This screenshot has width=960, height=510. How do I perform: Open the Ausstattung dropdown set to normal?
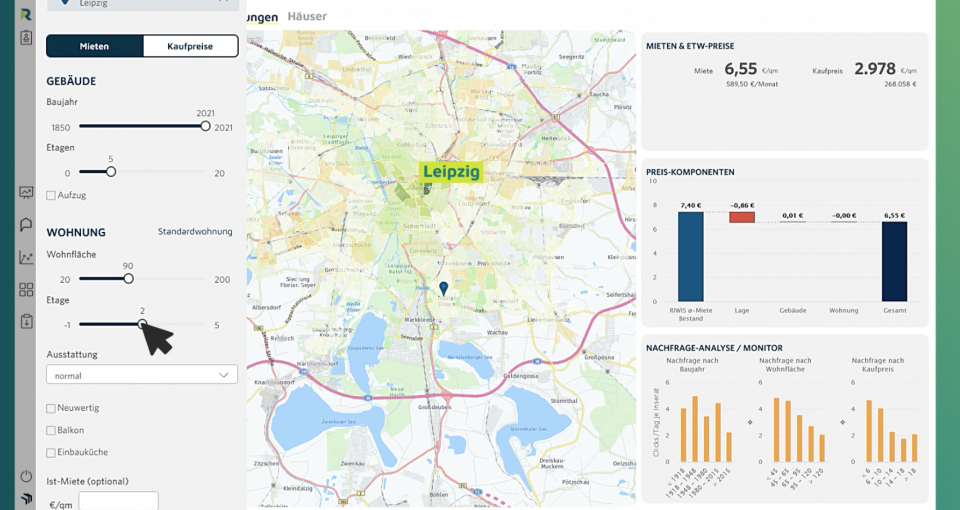coord(142,375)
